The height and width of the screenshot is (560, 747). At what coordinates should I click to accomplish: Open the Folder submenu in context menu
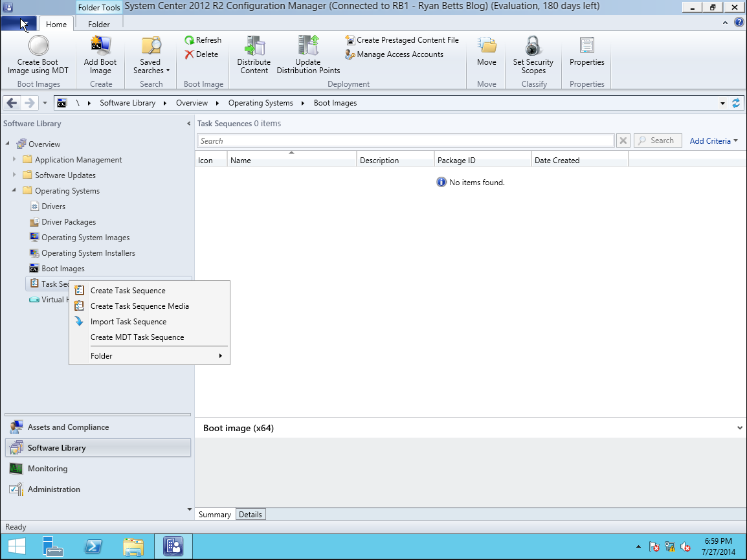150,356
